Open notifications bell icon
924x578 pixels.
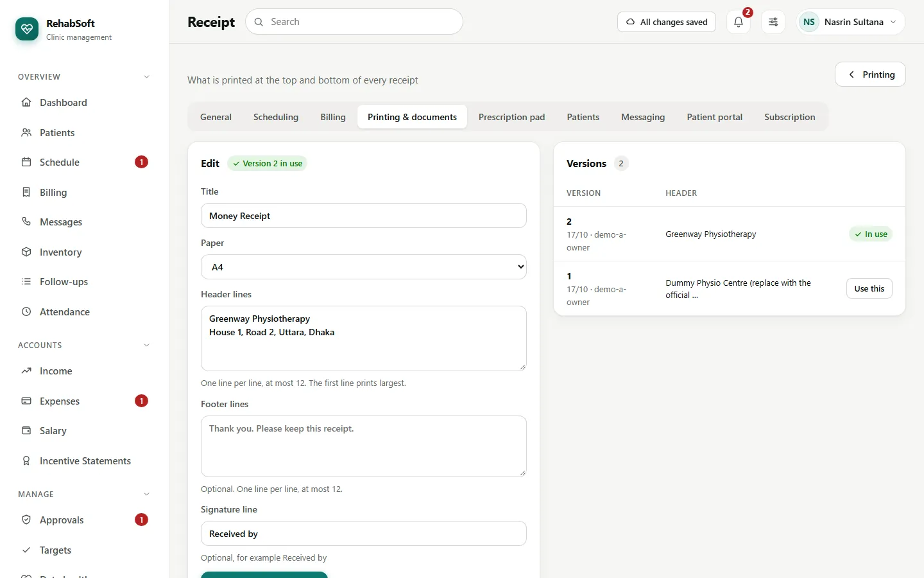739,22
